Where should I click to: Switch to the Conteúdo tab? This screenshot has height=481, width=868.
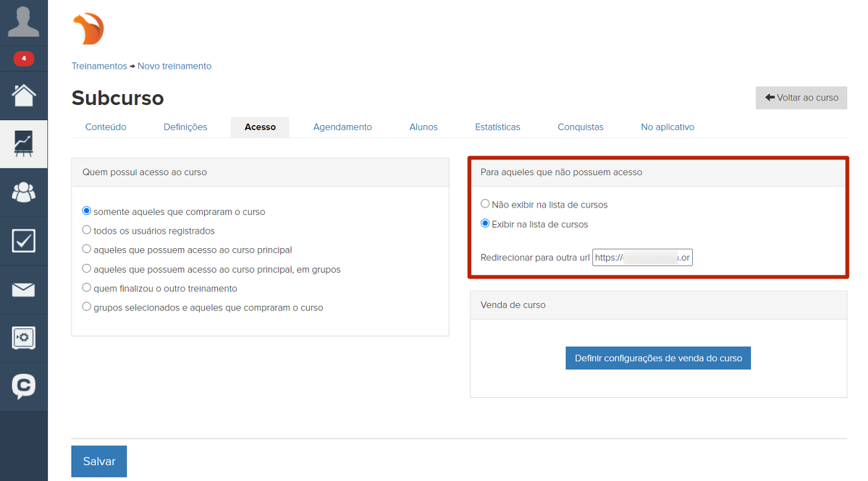(106, 127)
